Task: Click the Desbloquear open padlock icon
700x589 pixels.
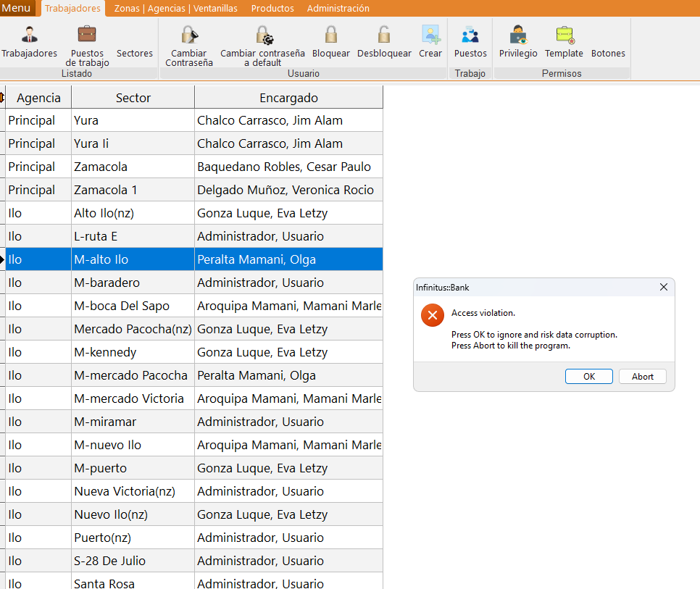Action: click(x=384, y=35)
